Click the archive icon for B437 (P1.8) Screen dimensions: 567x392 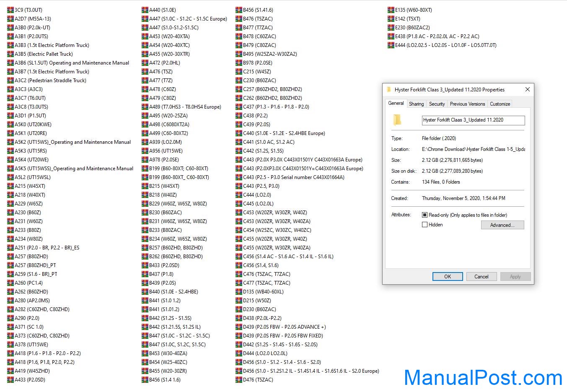(145, 274)
